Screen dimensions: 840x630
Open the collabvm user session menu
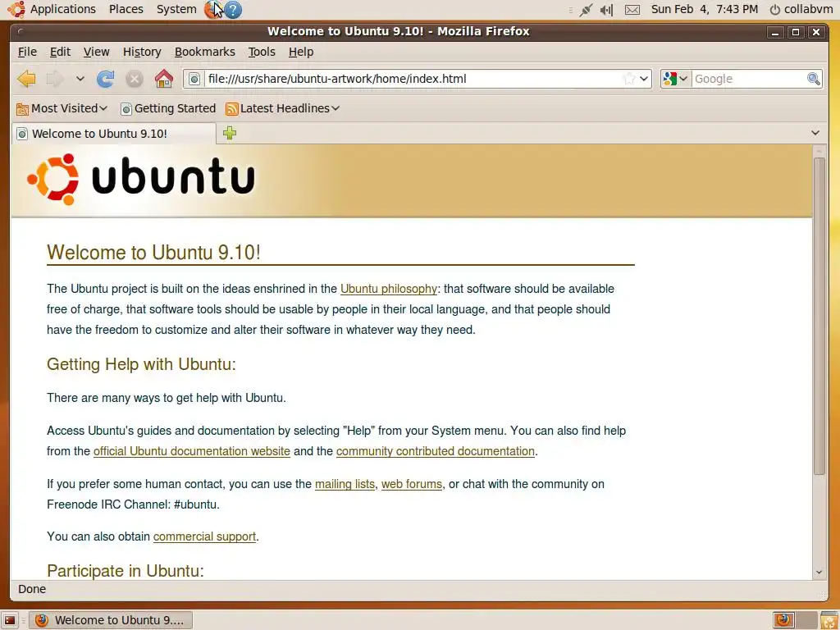pos(801,9)
